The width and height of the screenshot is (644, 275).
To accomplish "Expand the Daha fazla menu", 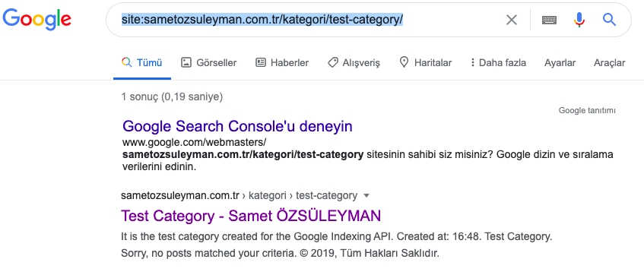I will [498, 63].
